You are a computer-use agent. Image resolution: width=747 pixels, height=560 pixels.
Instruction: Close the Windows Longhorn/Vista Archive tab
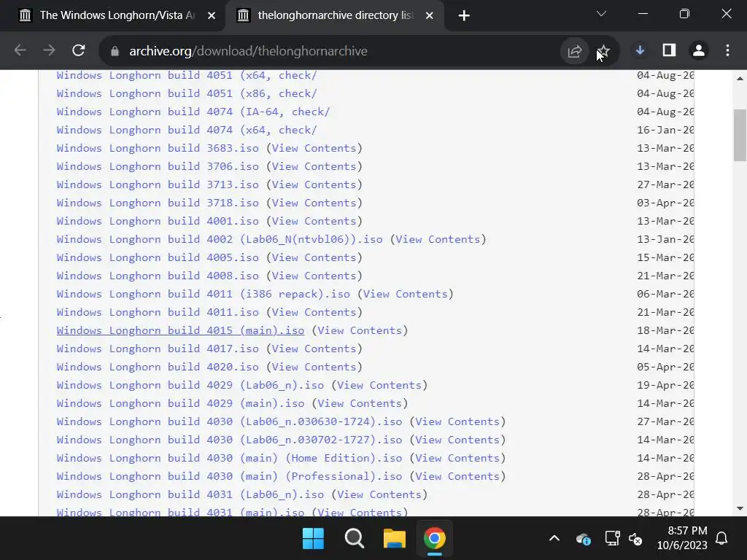coord(212,16)
